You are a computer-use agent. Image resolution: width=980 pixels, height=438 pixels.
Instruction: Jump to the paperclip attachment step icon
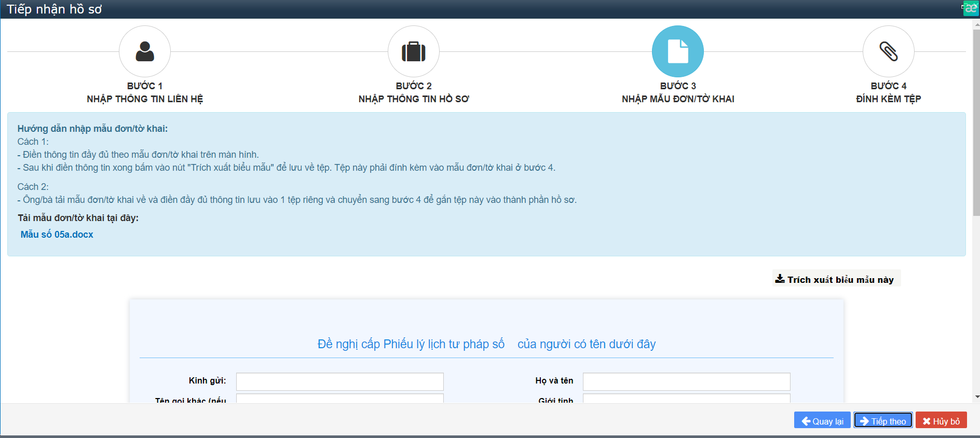pos(888,51)
